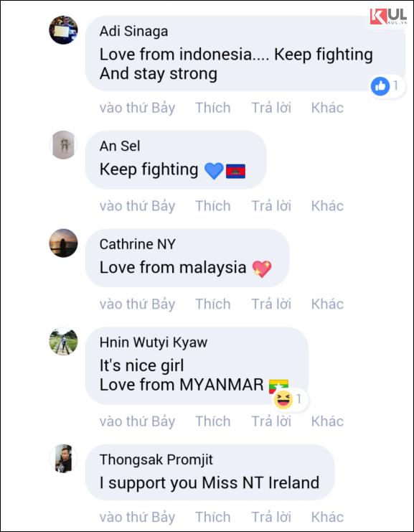414x532 pixels.
Task: Open Khác options on Cathrine NY's comment
Action: 327,304
